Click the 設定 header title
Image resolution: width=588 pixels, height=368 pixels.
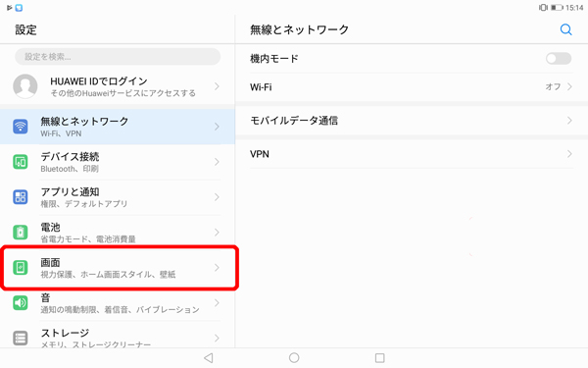coord(25,29)
